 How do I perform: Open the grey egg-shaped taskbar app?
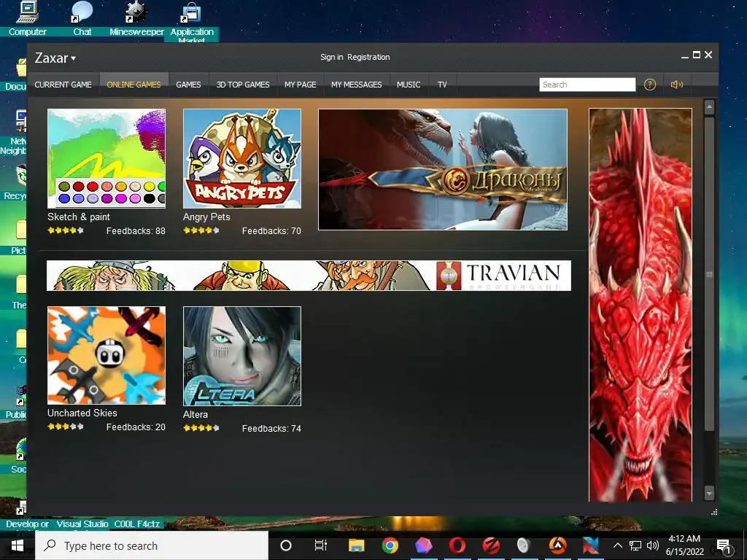(x=524, y=545)
